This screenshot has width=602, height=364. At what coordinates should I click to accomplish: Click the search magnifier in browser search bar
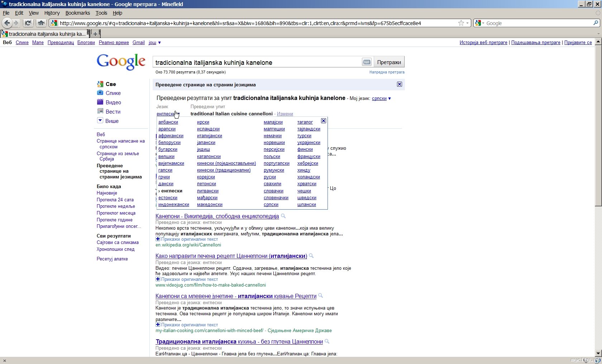point(596,23)
